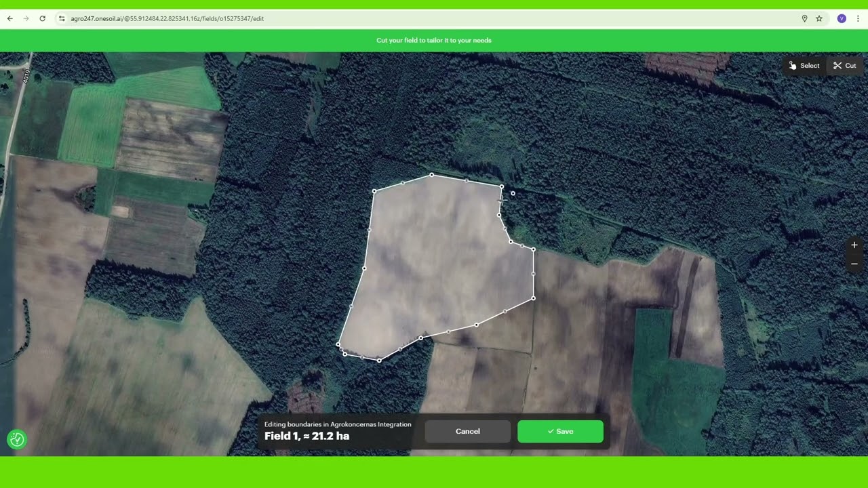Activate the Cut scissors tool
Screen dimensions: 868x488
[x=845, y=66]
